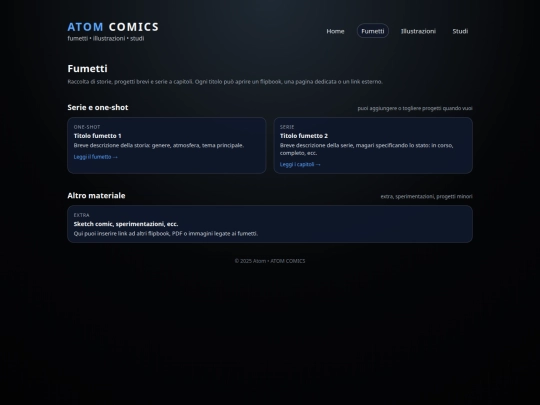Click the ONE-SHOT card label

pos(87,127)
